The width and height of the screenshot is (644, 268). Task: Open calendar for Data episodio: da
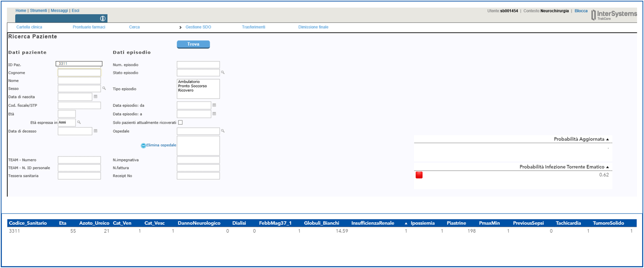click(x=214, y=105)
